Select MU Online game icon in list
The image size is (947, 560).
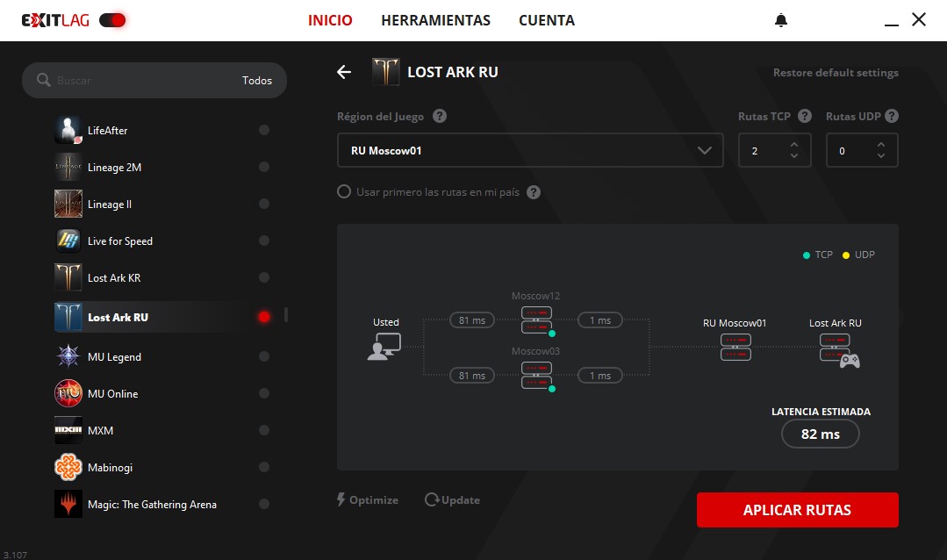coord(68,394)
